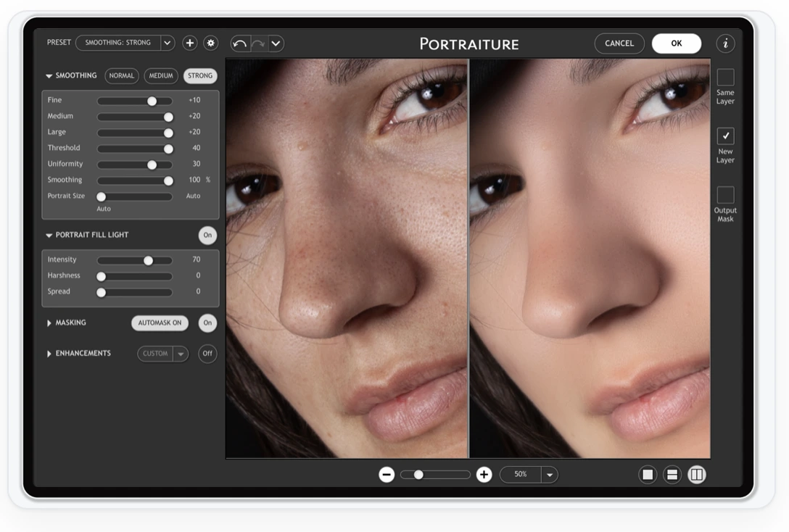The height and width of the screenshot is (532, 789).
Task: Toggle Masking On button
Action: (207, 323)
